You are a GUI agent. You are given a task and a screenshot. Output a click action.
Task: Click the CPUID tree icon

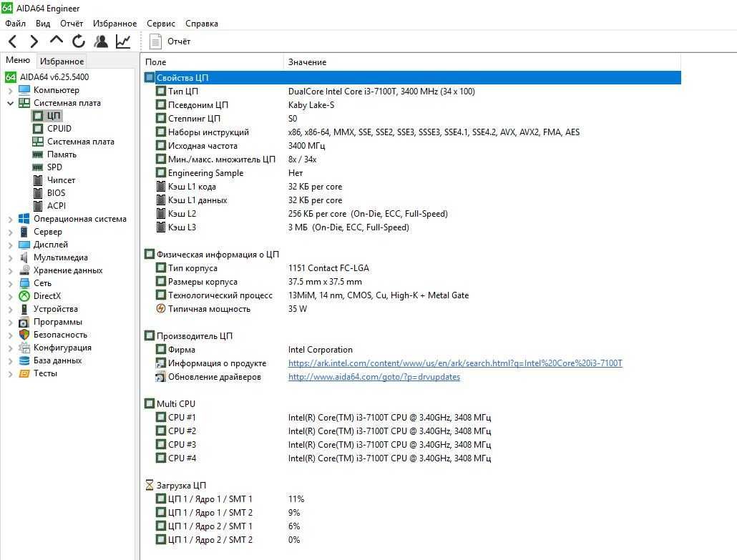point(38,128)
